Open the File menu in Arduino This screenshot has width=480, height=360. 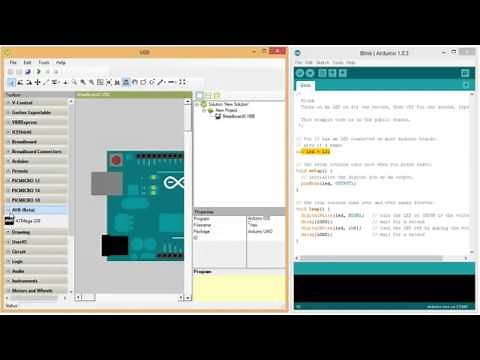pyautogui.click(x=298, y=62)
